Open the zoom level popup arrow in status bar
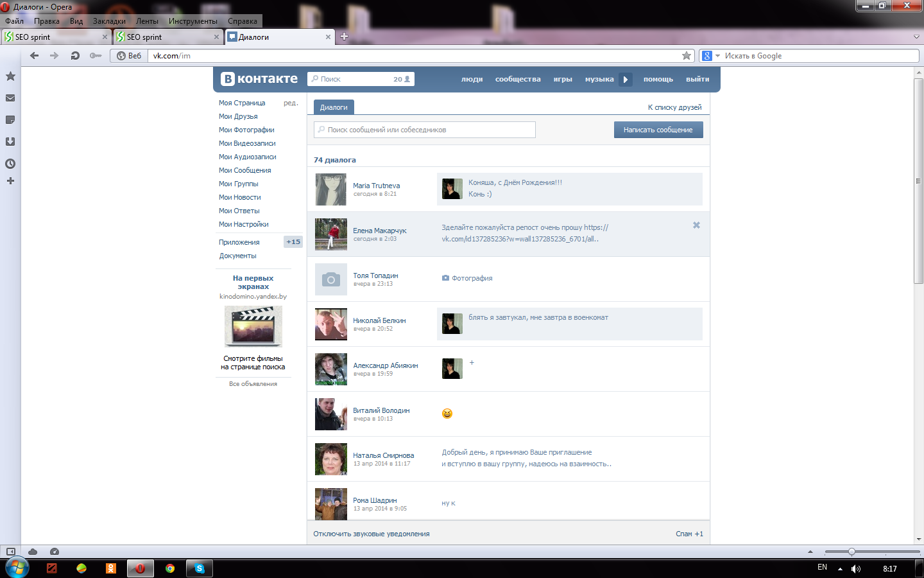This screenshot has width=924, height=578. [x=810, y=552]
